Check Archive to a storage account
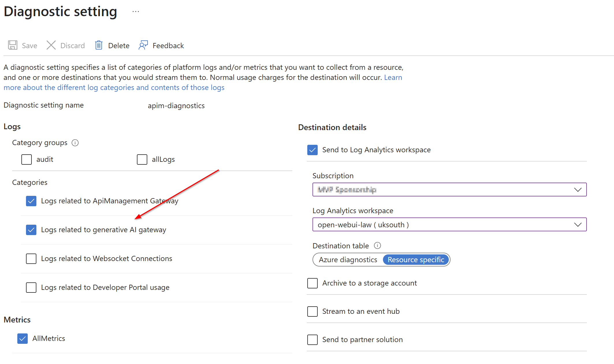 tap(312, 283)
